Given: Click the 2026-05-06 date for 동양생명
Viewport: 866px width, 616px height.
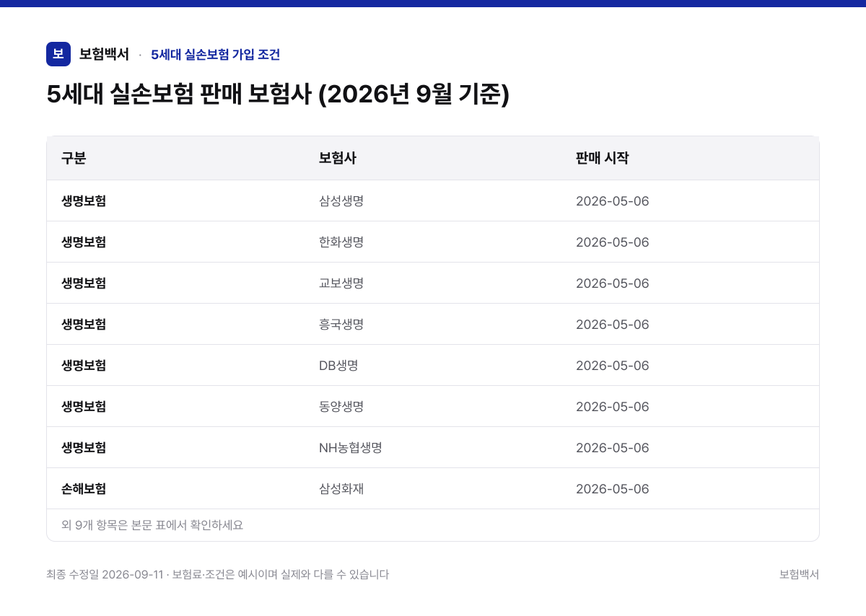Looking at the screenshot, I should coord(613,407).
